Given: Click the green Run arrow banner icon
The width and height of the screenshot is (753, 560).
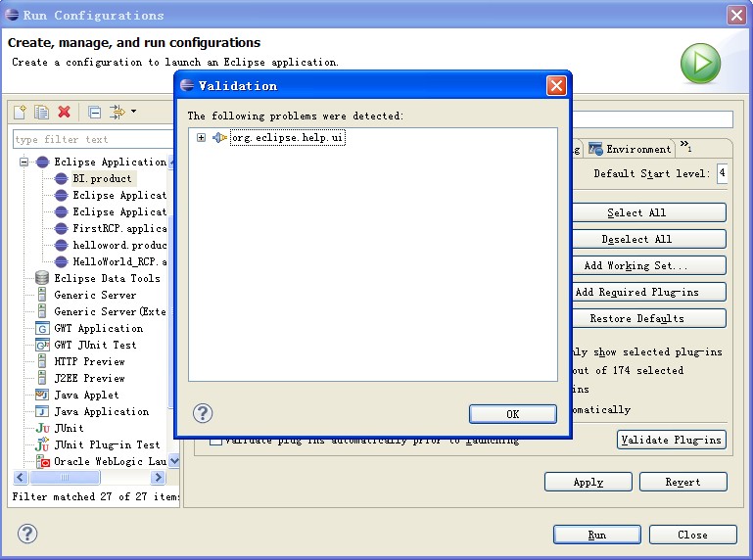Looking at the screenshot, I should pos(700,63).
